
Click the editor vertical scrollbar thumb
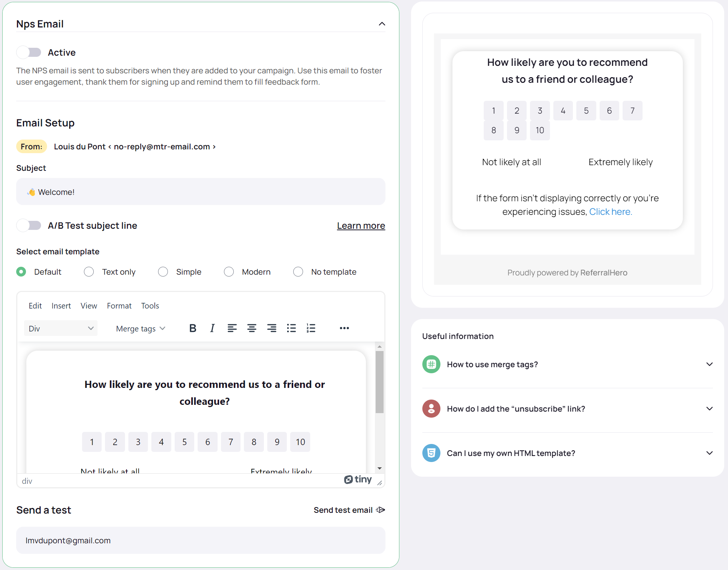point(379,382)
